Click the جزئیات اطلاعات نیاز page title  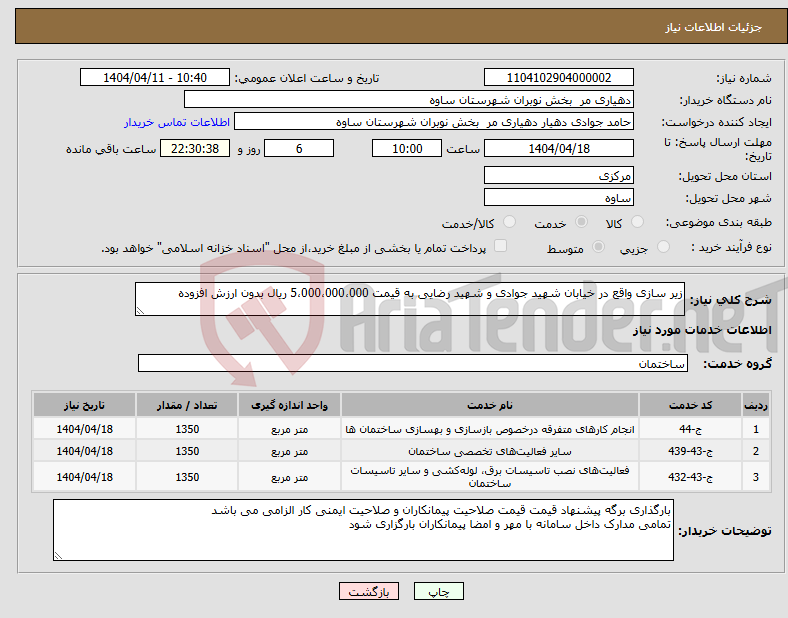(x=714, y=27)
